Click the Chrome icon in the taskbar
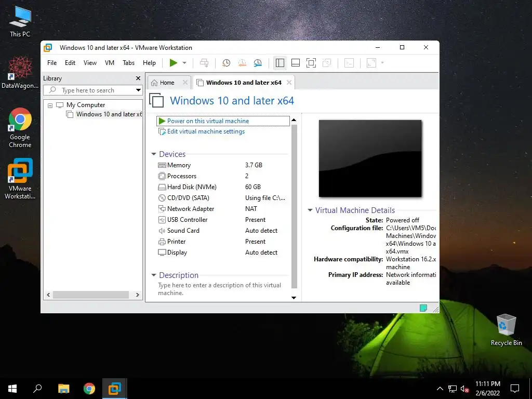 [x=89, y=389]
